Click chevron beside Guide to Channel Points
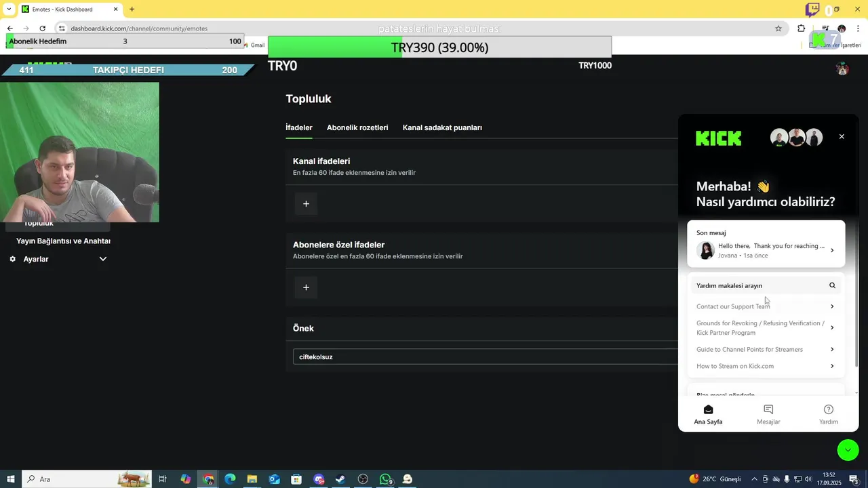Image resolution: width=868 pixels, height=488 pixels. [832, 350]
